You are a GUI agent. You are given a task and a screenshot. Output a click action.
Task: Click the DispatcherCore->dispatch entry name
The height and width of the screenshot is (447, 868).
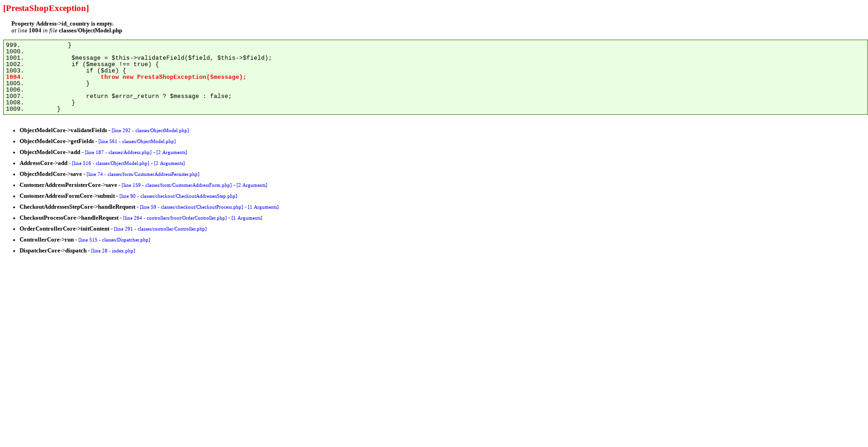[x=53, y=251]
